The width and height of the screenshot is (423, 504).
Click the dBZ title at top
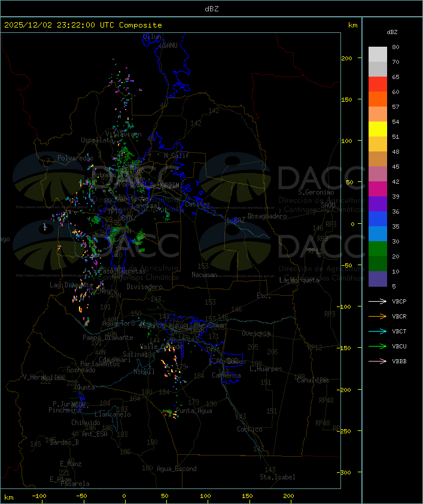(212, 9)
